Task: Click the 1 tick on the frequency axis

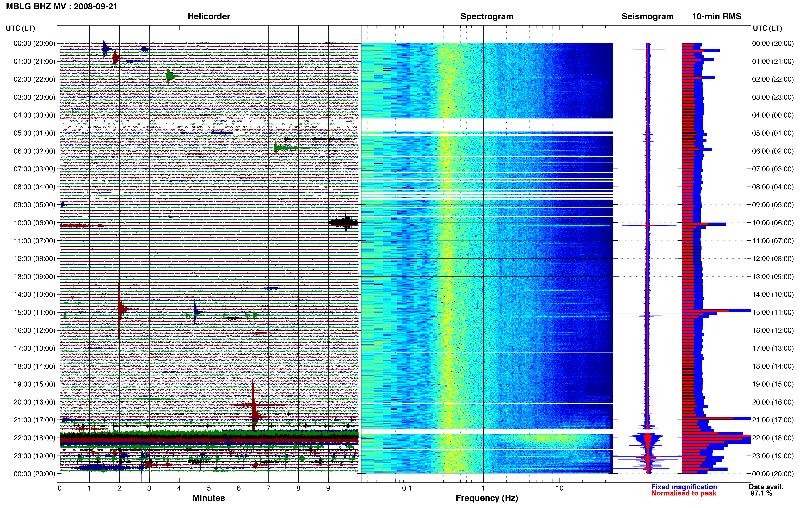Action: pos(483,488)
